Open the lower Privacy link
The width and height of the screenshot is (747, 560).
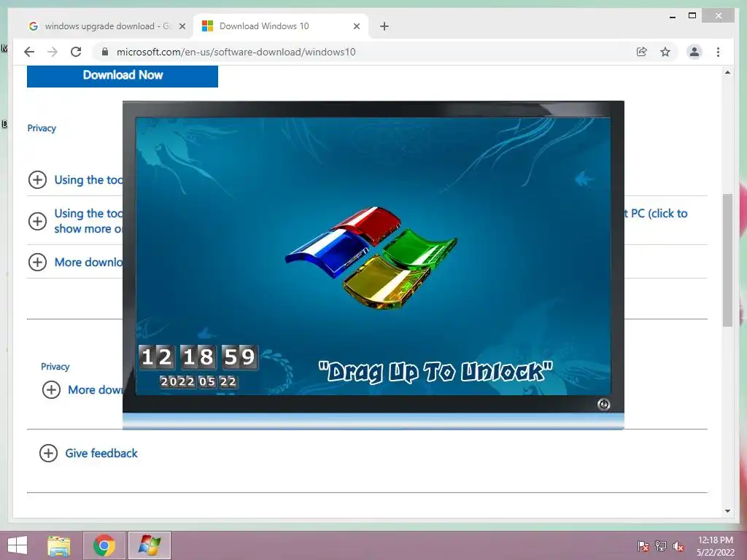[x=55, y=367]
